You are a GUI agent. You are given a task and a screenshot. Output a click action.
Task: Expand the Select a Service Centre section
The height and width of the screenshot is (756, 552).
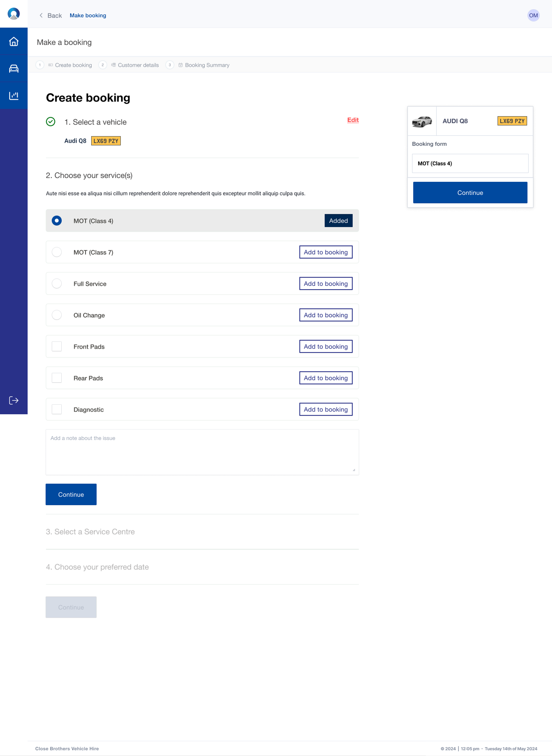point(90,532)
